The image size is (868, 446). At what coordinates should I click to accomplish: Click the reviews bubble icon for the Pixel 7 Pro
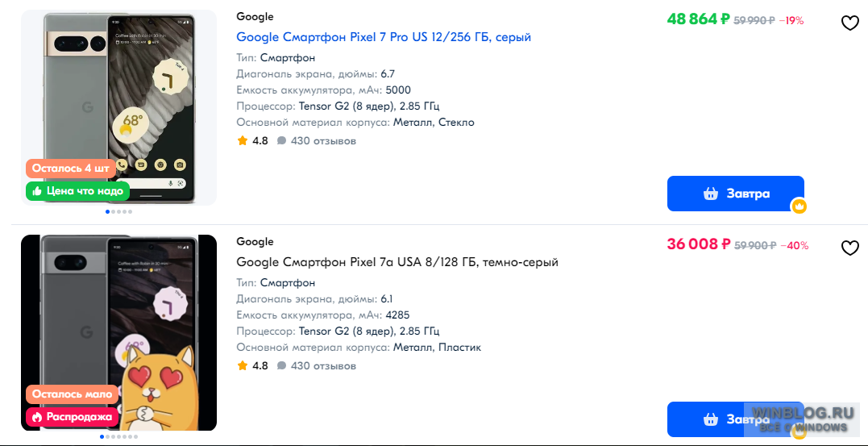pyautogui.click(x=282, y=140)
